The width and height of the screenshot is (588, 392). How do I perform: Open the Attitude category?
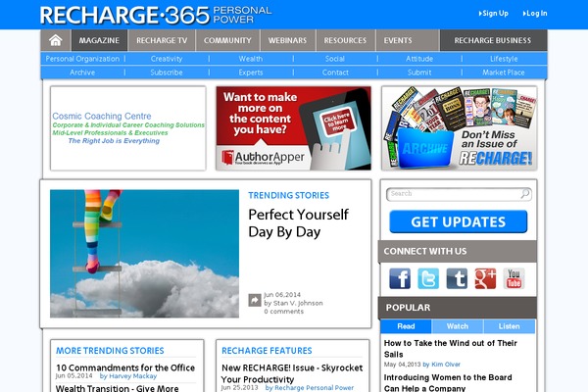click(x=419, y=59)
